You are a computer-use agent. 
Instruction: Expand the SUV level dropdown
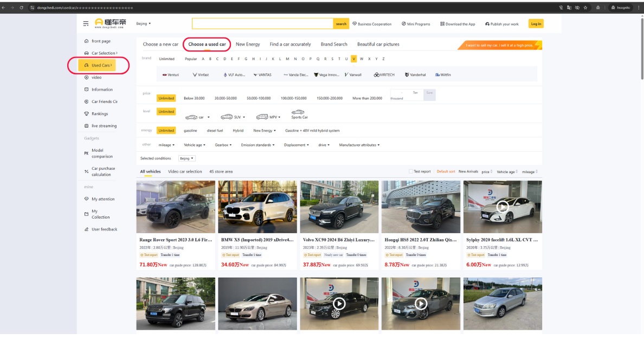(x=233, y=117)
